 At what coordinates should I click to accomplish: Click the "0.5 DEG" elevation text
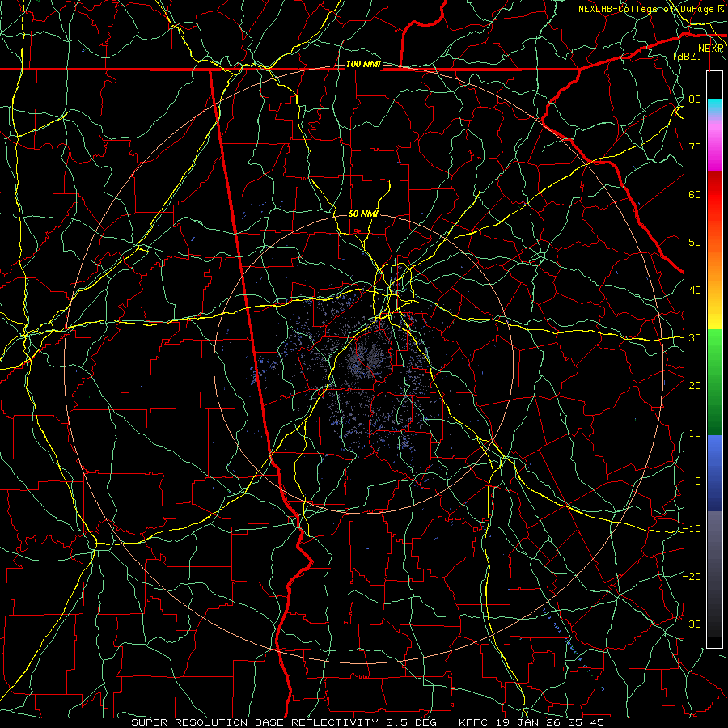[412, 722]
